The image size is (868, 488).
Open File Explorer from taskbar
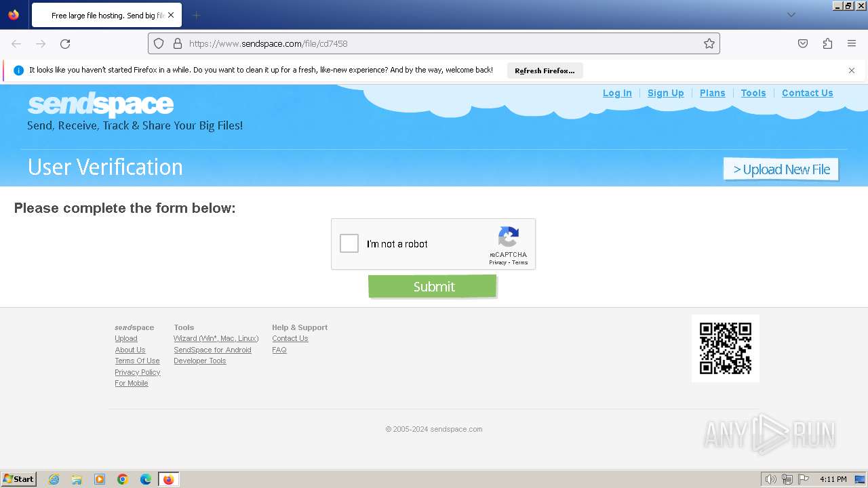77,479
